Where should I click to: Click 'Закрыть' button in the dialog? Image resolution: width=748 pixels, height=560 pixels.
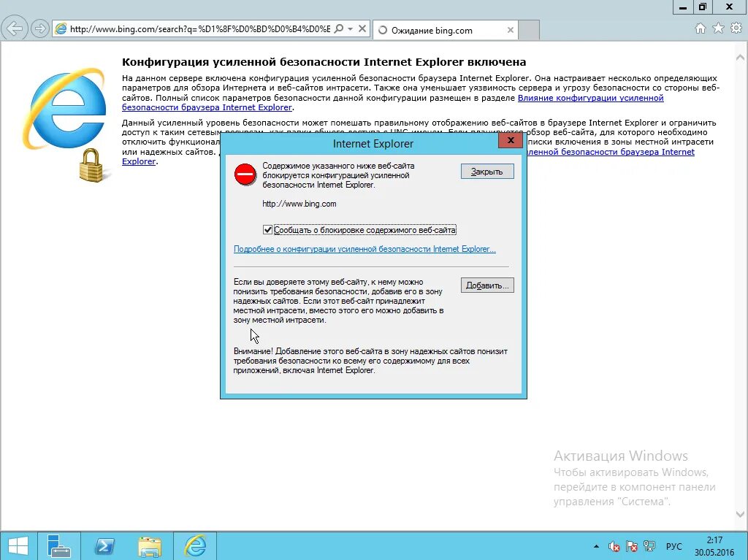tap(487, 172)
